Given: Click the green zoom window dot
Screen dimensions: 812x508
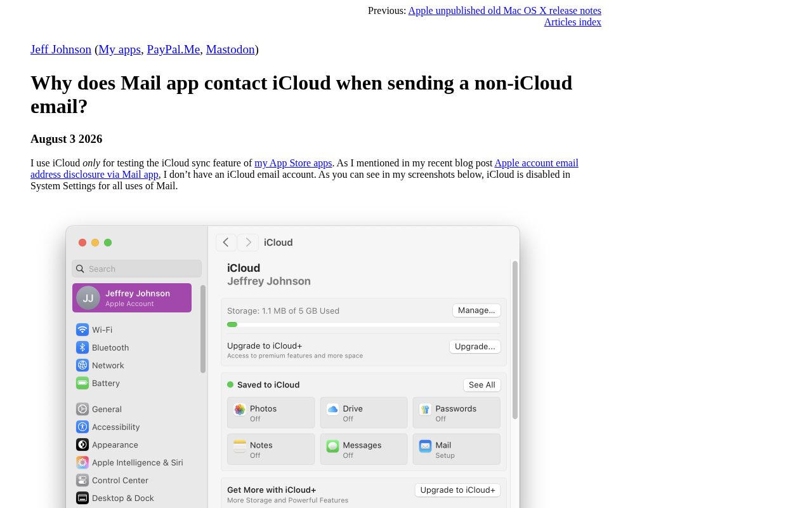Looking at the screenshot, I should (x=108, y=243).
